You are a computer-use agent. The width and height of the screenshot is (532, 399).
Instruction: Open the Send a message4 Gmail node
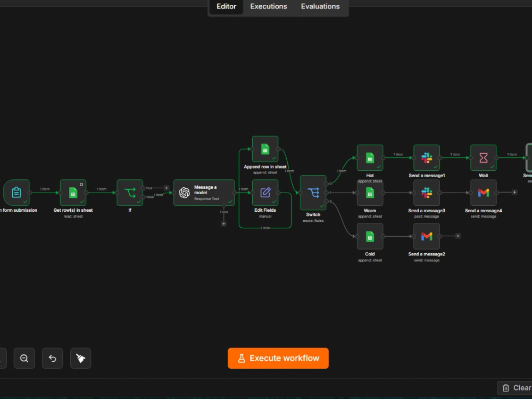pos(483,193)
